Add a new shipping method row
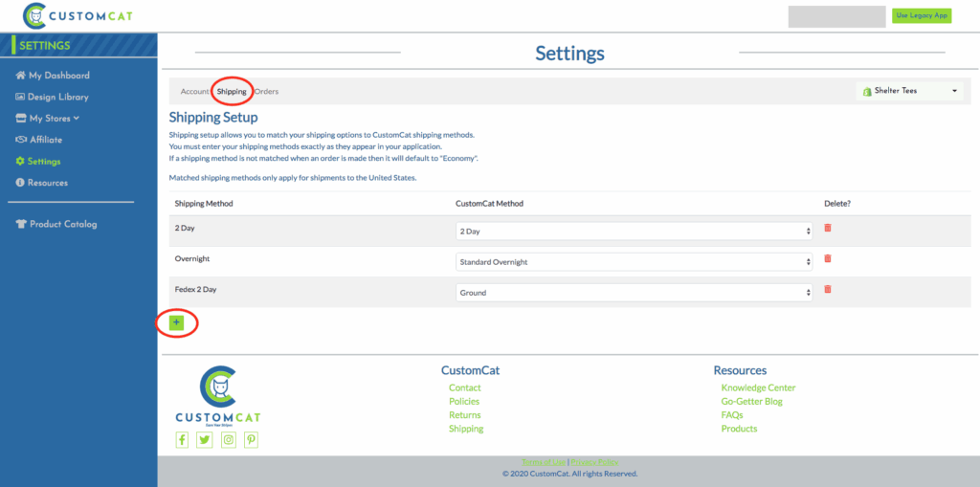Viewport: 980px width, 487px height. tap(176, 322)
